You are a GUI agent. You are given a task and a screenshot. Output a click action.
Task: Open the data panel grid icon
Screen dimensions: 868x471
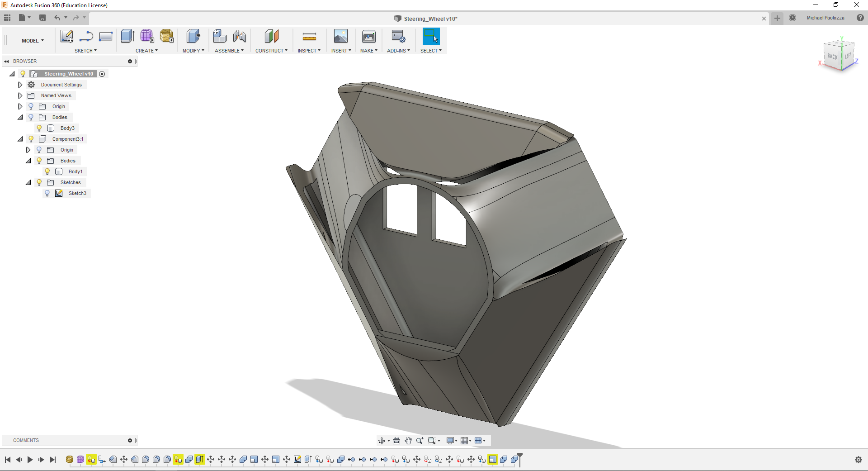pyautogui.click(x=7, y=18)
